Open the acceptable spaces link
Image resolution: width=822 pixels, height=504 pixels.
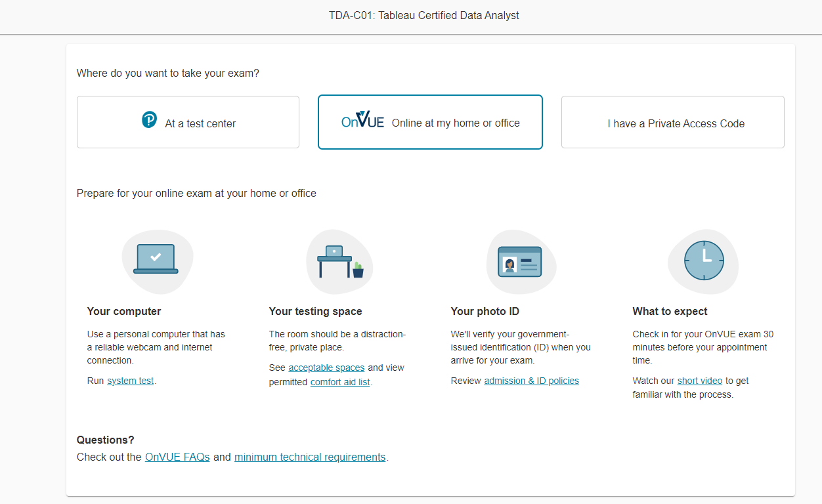coord(326,367)
